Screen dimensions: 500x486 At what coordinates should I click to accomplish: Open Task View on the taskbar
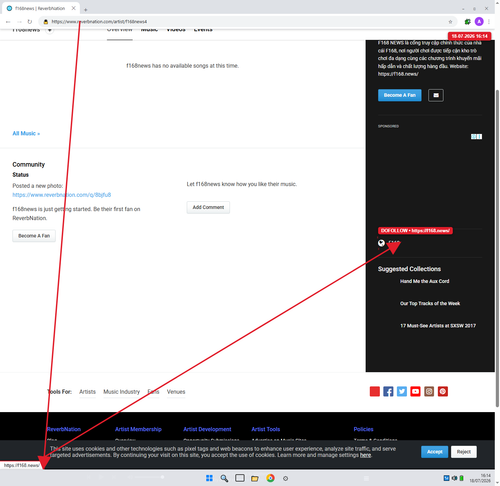tap(240, 478)
